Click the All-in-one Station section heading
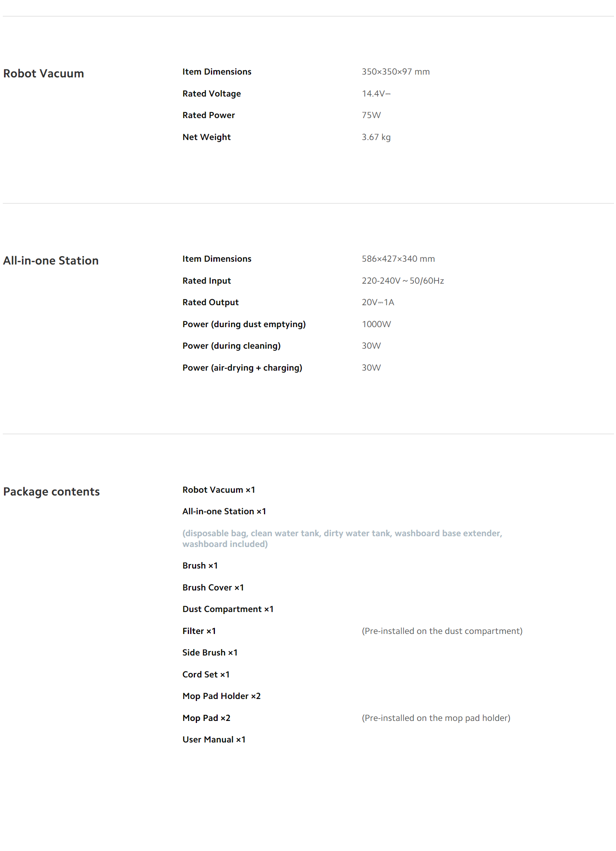Screen dimensions: 616x851 coord(51,261)
